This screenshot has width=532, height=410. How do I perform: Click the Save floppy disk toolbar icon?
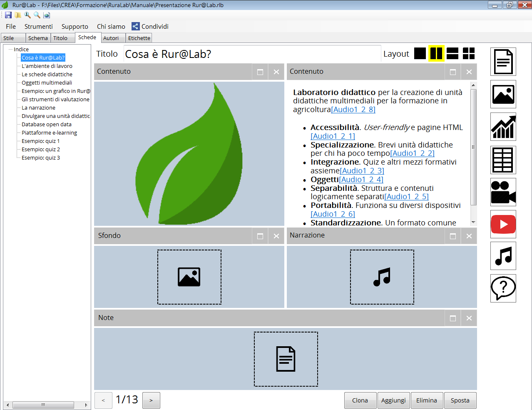(8, 15)
